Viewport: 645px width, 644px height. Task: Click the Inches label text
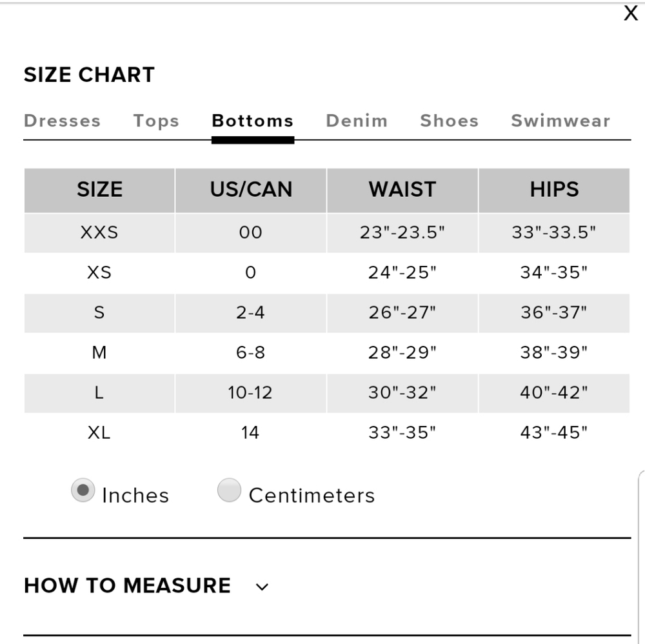click(135, 496)
